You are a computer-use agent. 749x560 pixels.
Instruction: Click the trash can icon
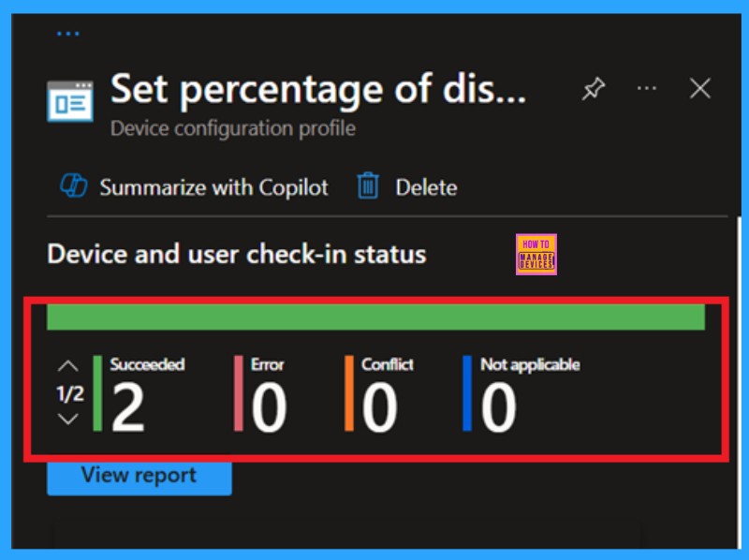[368, 186]
